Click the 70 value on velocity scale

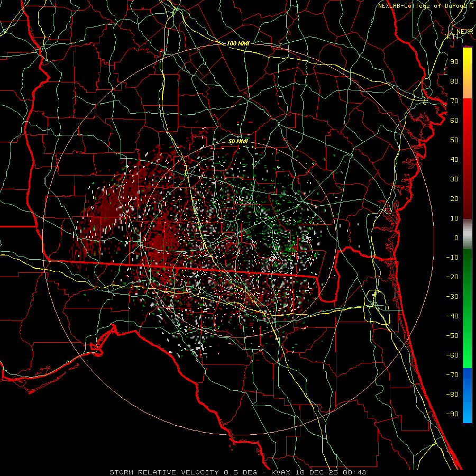click(454, 101)
